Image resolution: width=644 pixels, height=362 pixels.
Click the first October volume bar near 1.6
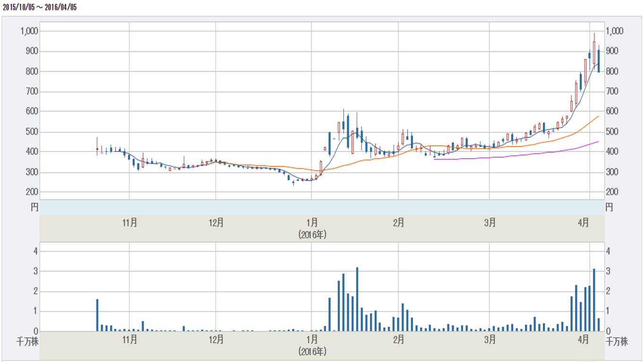tap(97, 315)
